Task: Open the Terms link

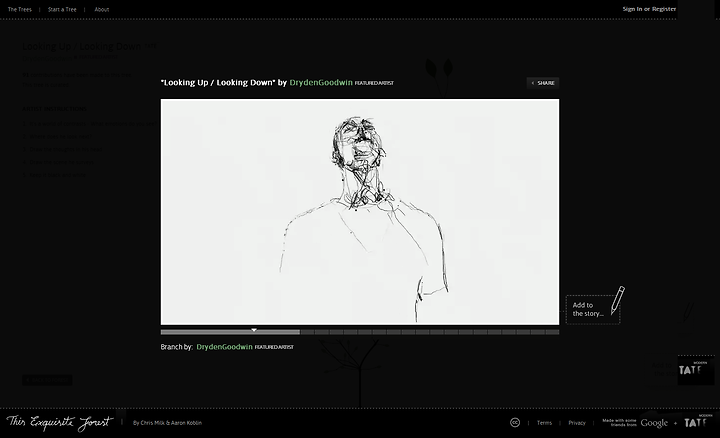Action: click(x=544, y=423)
